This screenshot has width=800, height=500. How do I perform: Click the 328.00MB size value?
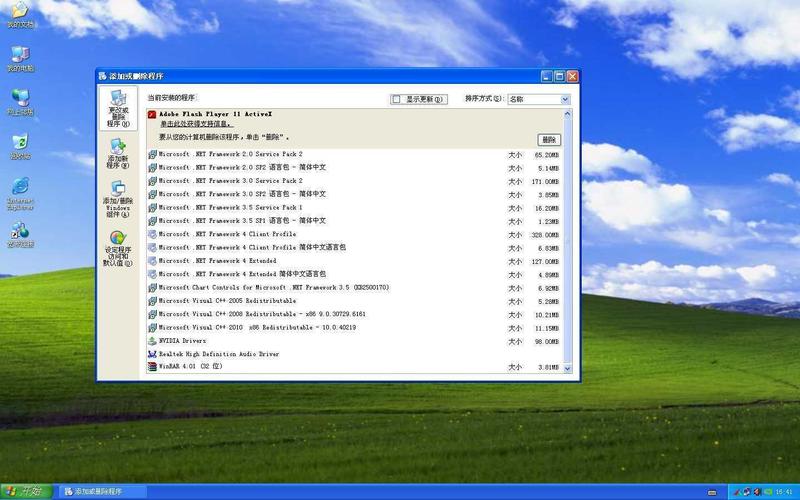point(545,235)
